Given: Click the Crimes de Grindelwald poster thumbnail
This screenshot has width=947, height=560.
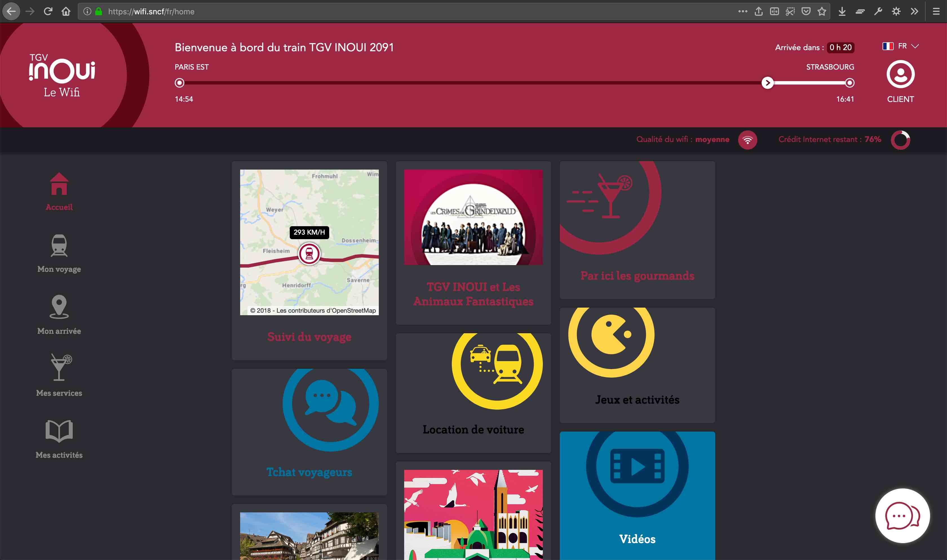Looking at the screenshot, I should pos(473,217).
